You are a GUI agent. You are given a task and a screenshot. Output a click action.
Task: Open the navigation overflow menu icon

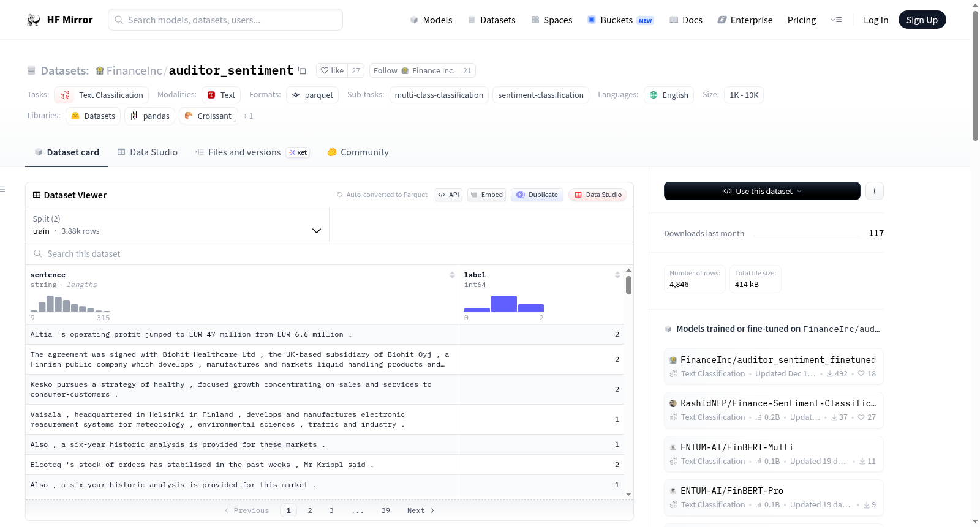(x=836, y=20)
